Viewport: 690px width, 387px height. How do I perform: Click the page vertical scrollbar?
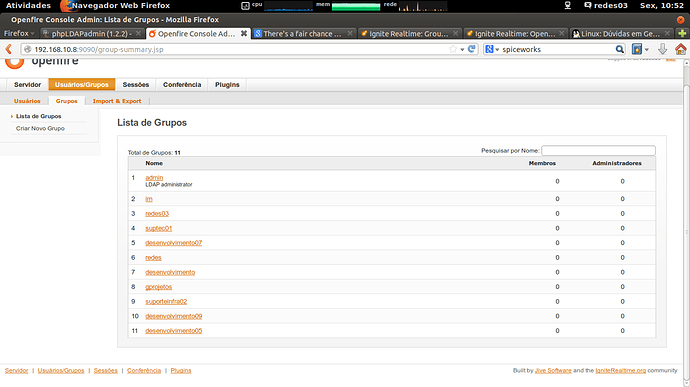point(686,220)
